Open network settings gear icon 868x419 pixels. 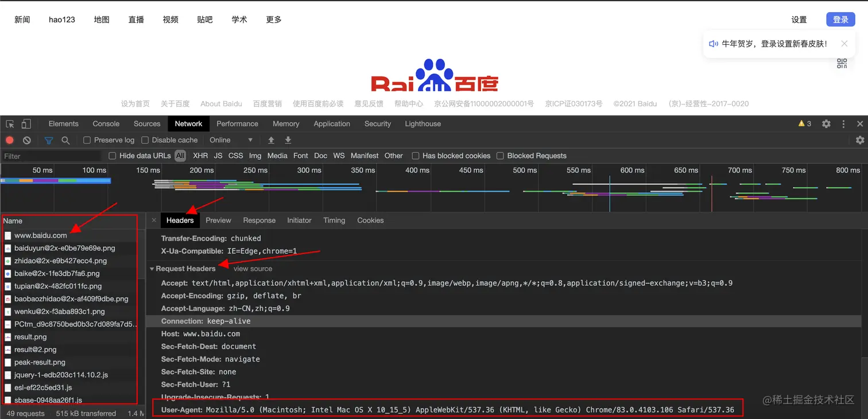pyautogui.click(x=860, y=140)
